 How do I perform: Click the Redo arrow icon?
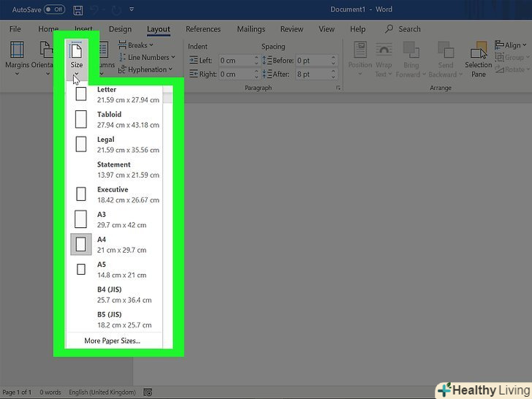116,10
